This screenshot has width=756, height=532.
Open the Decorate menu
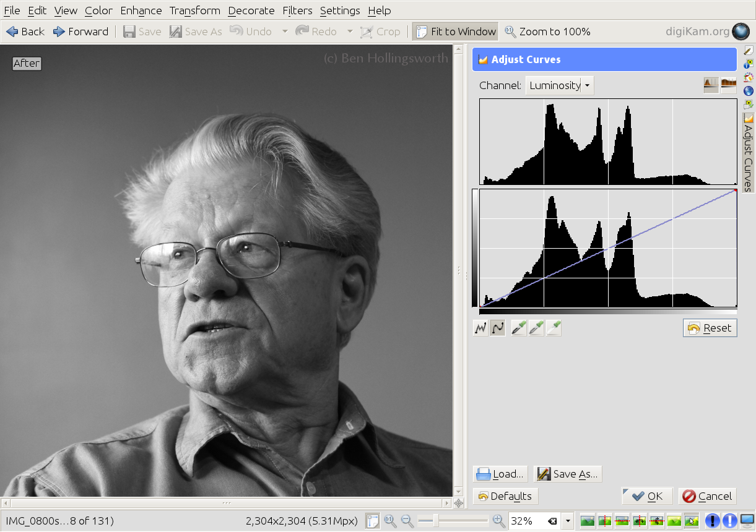251,11
